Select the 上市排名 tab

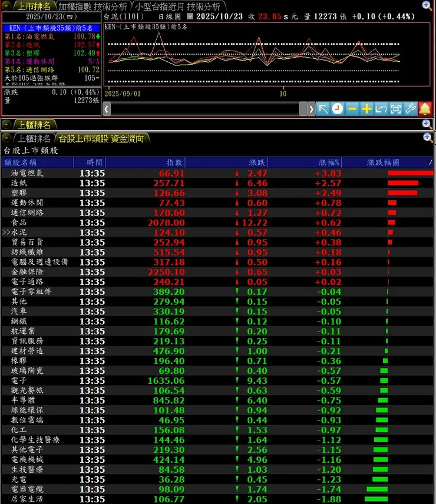[34, 6]
